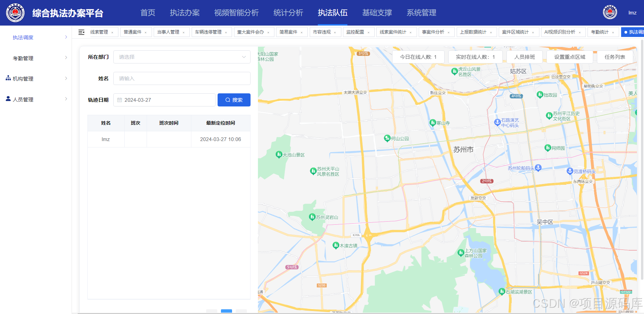This screenshot has height=314, width=644.
Task: Click the 人员管理 person icon
Action: (x=8, y=99)
